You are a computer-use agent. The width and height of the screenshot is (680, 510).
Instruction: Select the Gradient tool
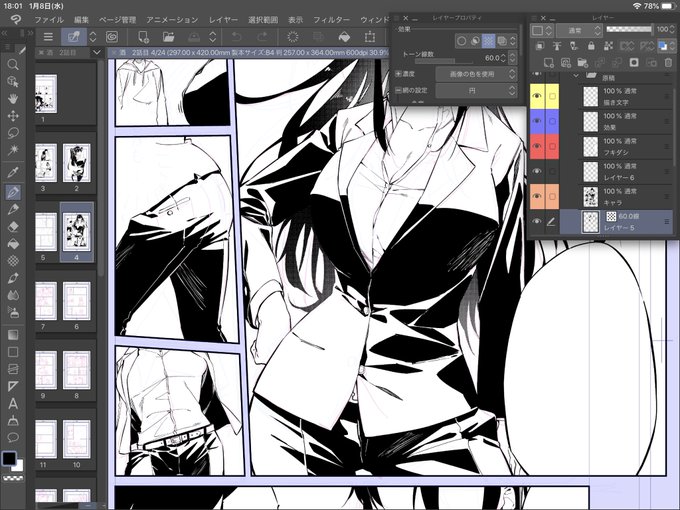pyautogui.click(x=13, y=335)
